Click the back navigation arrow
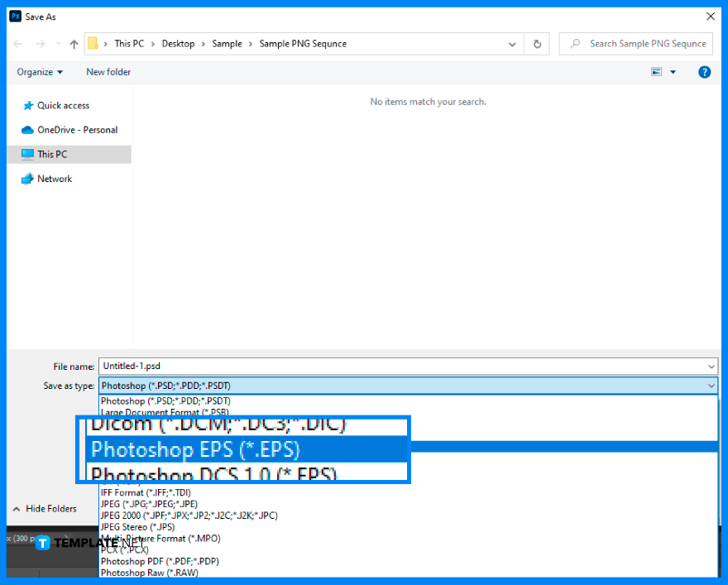The width and height of the screenshot is (728, 585). tap(17, 43)
